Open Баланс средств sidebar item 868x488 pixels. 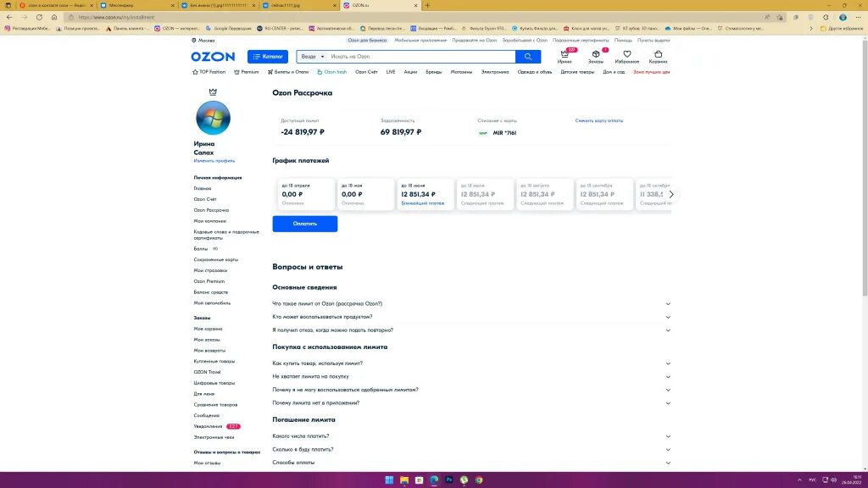coord(210,292)
